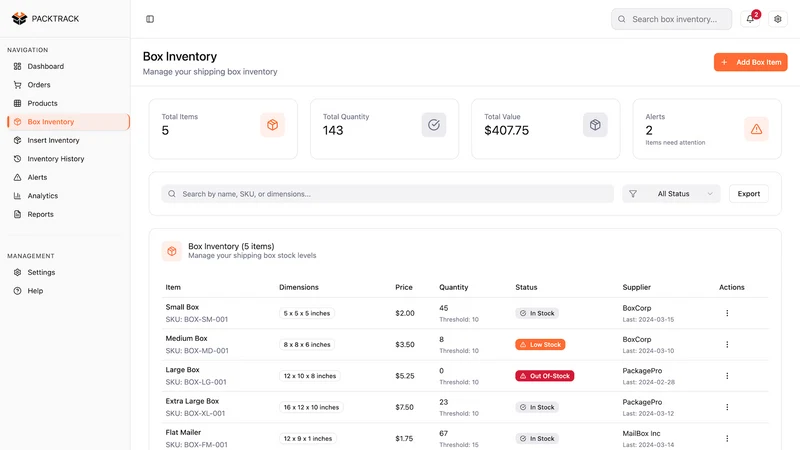The height and width of the screenshot is (450, 800).
Task: Click the Low Stock status badge
Action: (x=540, y=344)
